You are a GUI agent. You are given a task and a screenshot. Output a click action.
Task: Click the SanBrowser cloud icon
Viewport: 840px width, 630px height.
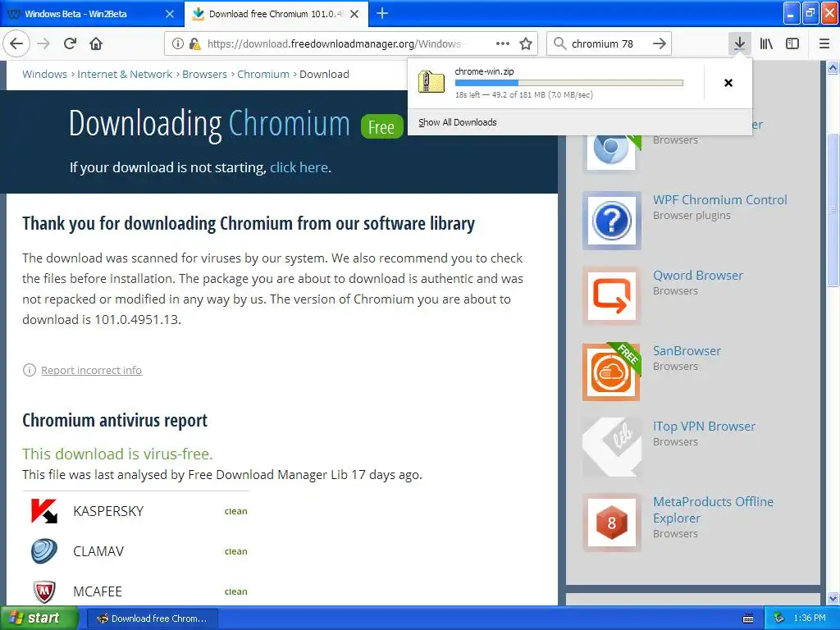click(x=612, y=372)
